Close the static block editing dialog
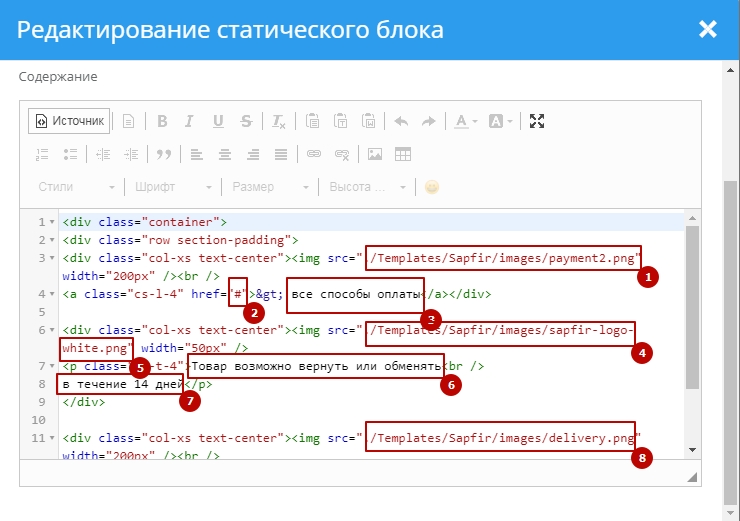740x521 pixels. pos(708,29)
